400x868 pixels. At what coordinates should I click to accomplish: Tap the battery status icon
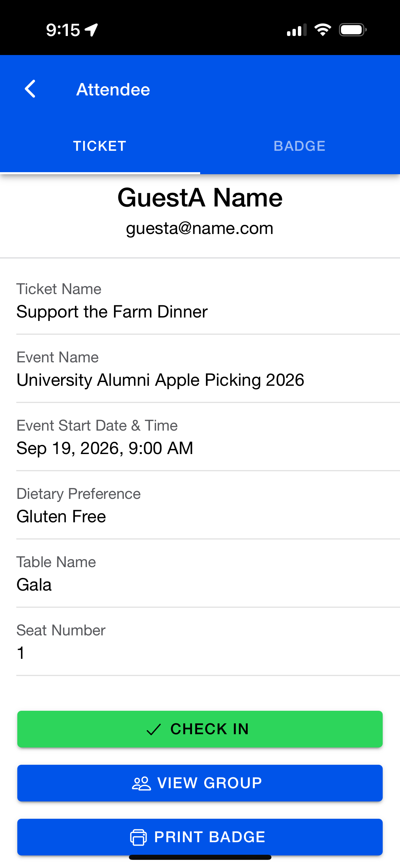pos(353,30)
